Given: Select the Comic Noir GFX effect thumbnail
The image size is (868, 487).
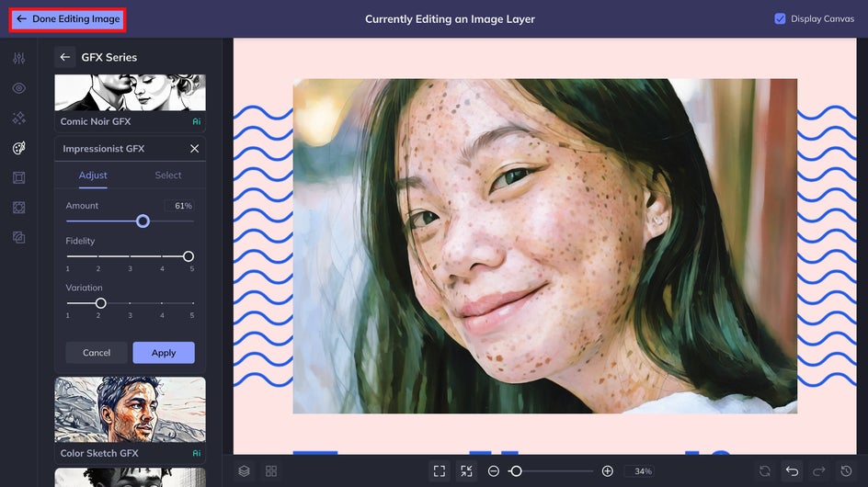Looking at the screenshot, I should (x=130, y=93).
